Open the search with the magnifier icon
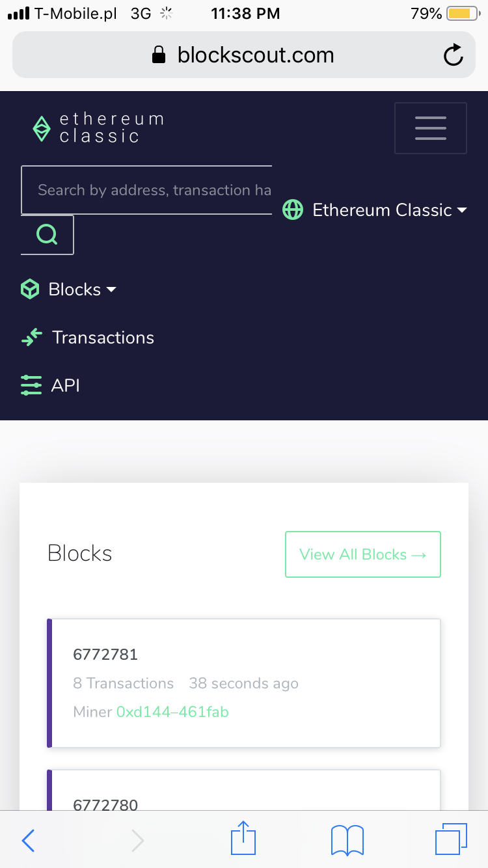This screenshot has width=488, height=868. pyautogui.click(x=47, y=234)
